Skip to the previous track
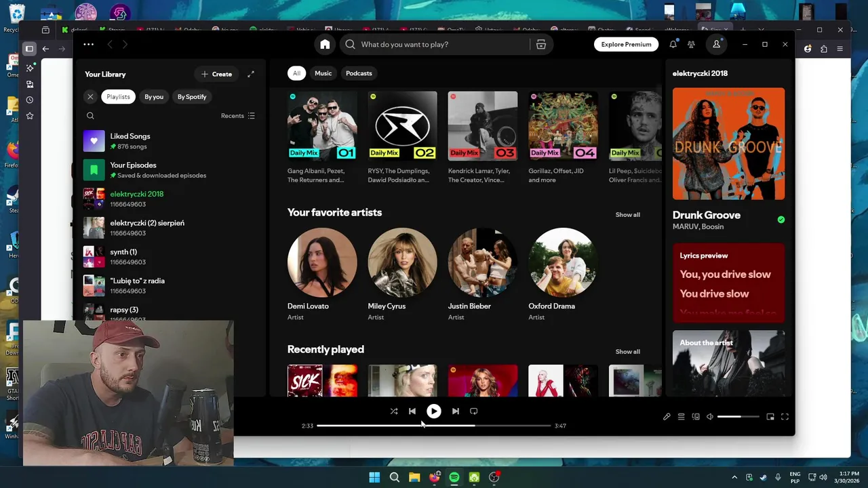This screenshot has width=868, height=488. [x=412, y=411]
